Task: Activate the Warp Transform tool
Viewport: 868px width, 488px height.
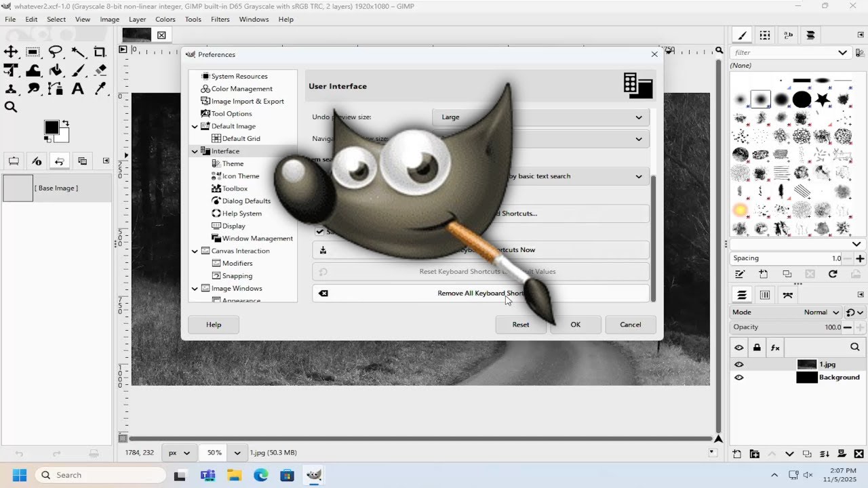Action: point(33,70)
